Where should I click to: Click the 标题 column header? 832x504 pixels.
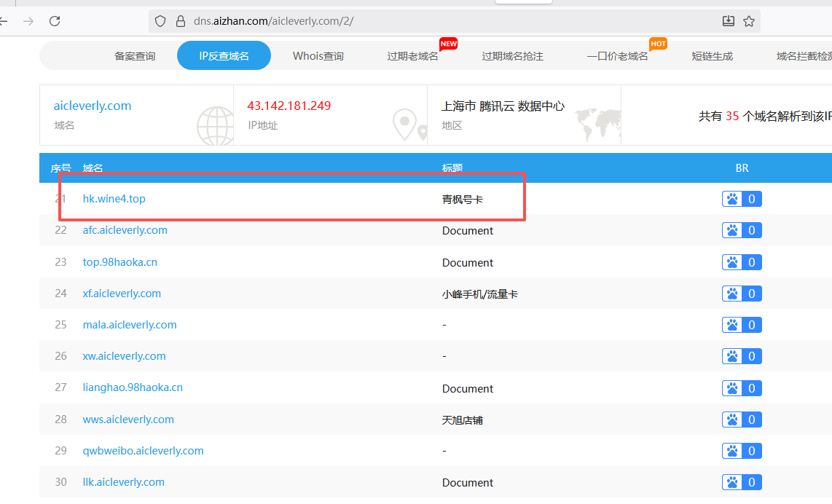click(452, 168)
